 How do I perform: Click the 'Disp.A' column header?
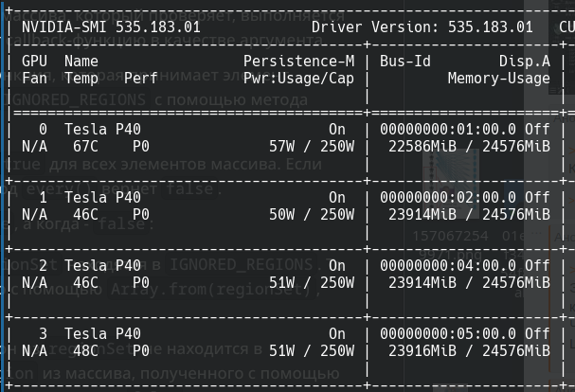(x=525, y=62)
